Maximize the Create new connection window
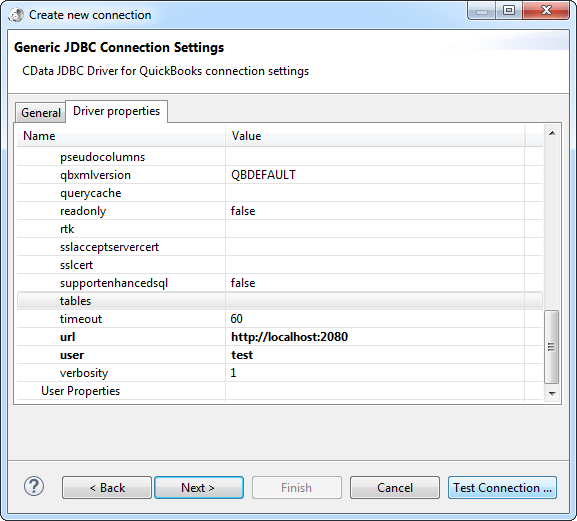Screen dimensions: 577x521 click(509, 11)
